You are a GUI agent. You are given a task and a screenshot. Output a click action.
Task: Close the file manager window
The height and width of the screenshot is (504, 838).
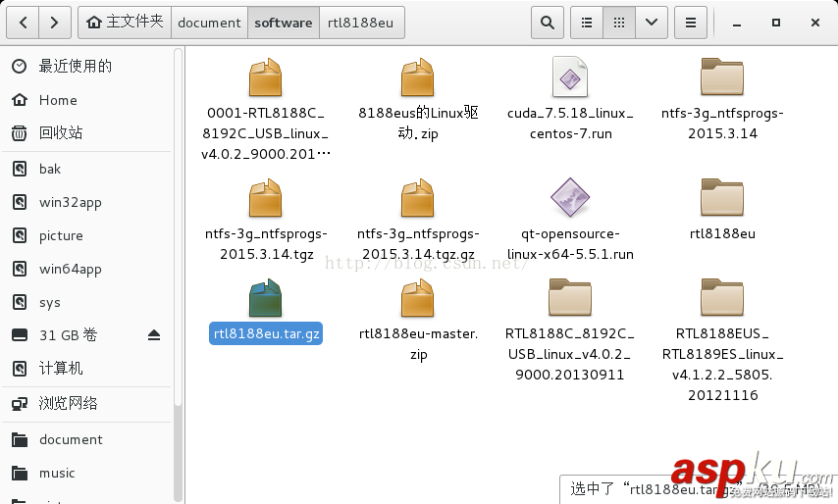(815, 23)
